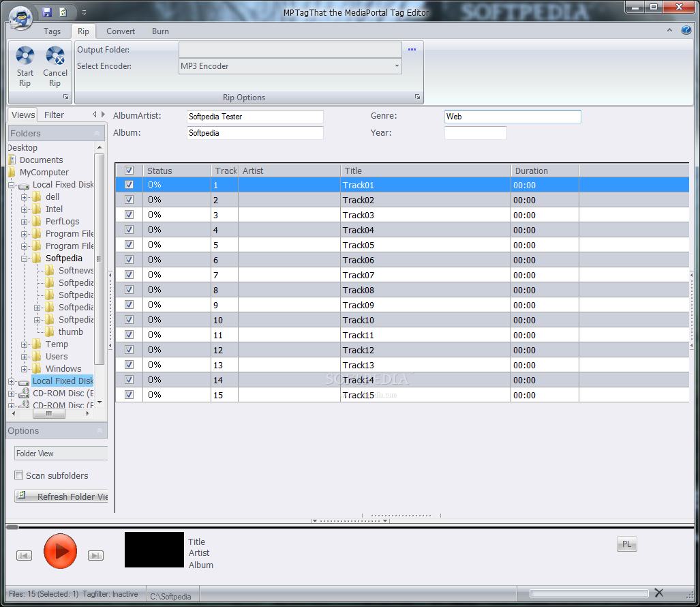
Task: Uncheck the Track15 row checkbox
Action: (x=129, y=394)
